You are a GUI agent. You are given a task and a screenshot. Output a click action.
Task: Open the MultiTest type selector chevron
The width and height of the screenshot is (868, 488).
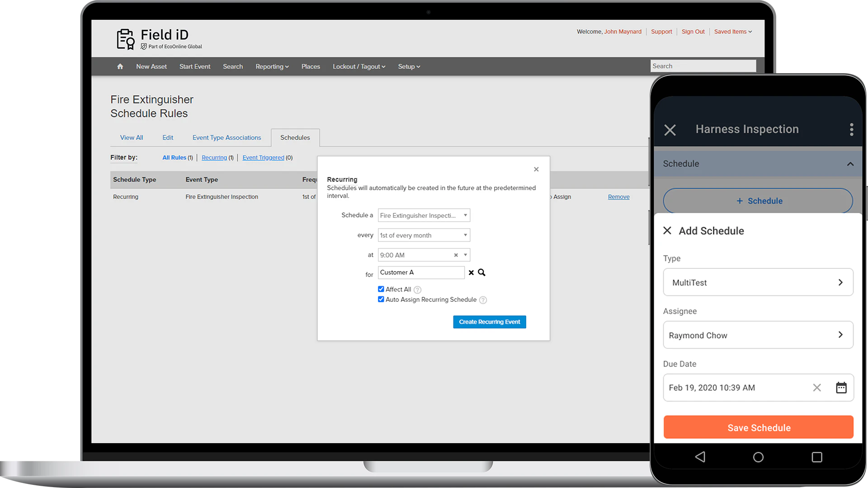pyautogui.click(x=841, y=282)
